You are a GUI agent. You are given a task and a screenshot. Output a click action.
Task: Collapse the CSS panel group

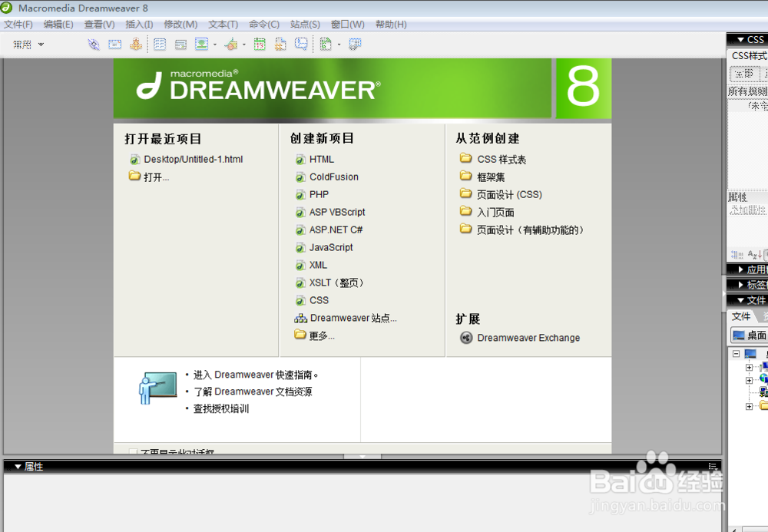tap(740, 40)
